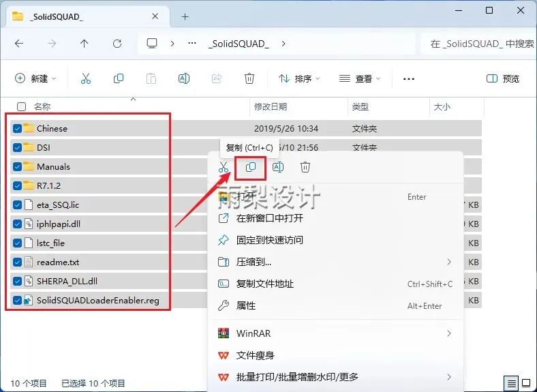
Task: Select 复制文件地址 in context menu
Action: (335, 284)
